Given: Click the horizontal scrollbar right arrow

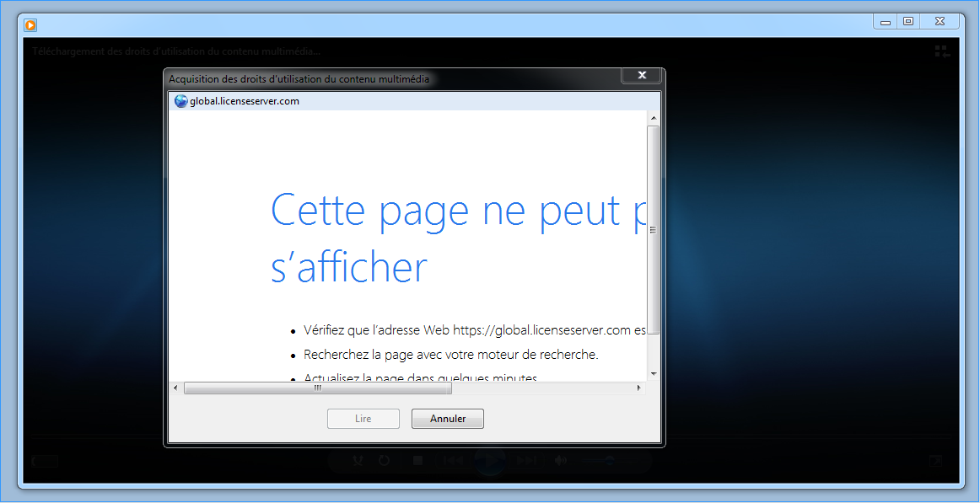Looking at the screenshot, I should (x=638, y=388).
